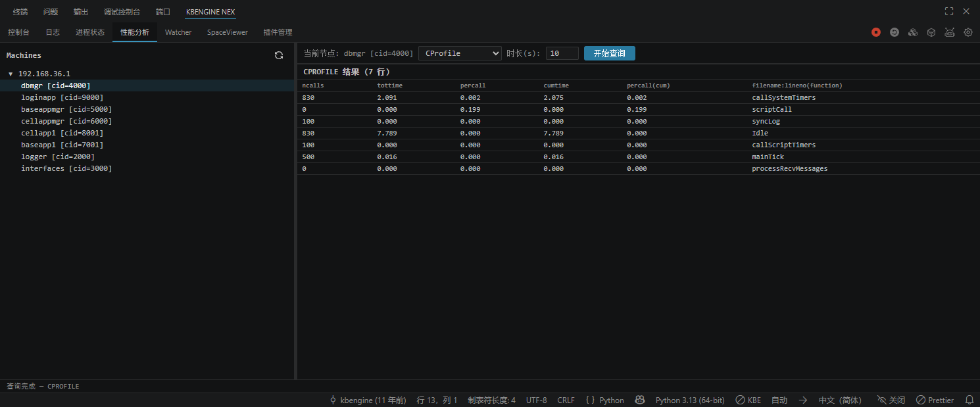
Task: Switch to the 端口 panel tab
Action: pyautogui.click(x=163, y=12)
